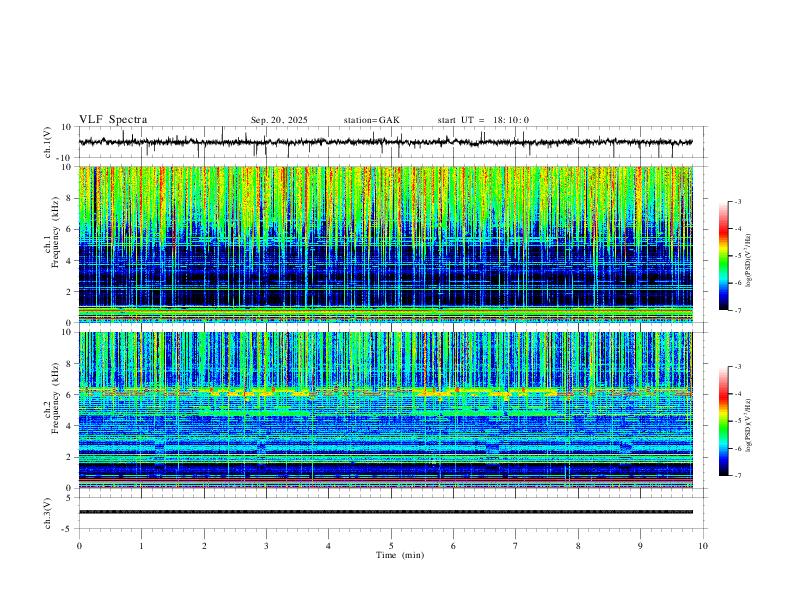The height and width of the screenshot is (612, 792).
Task: Click time axis tick label "6"
Action: click(x=453, y=546)
